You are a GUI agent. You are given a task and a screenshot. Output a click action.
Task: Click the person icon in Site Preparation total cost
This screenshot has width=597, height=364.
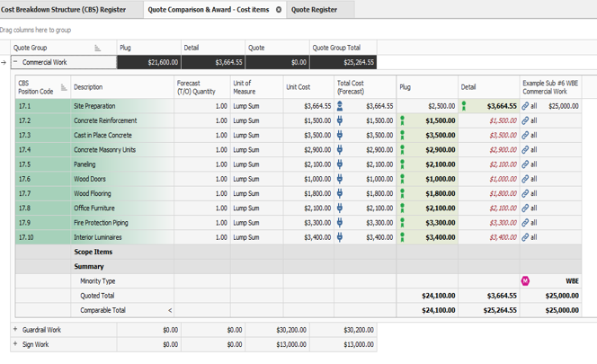point(340,106)
